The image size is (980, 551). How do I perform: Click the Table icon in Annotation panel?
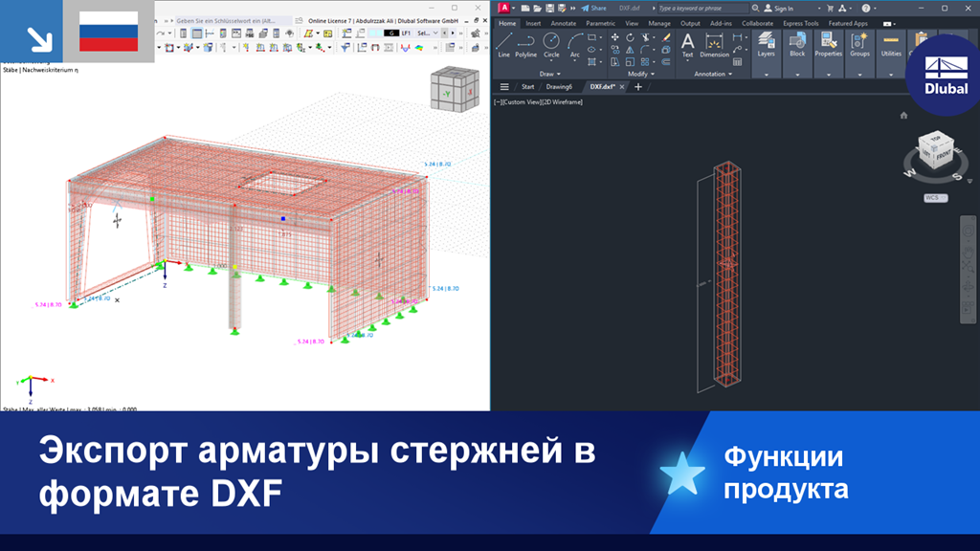pyautogui.click(x=738, y=62)
